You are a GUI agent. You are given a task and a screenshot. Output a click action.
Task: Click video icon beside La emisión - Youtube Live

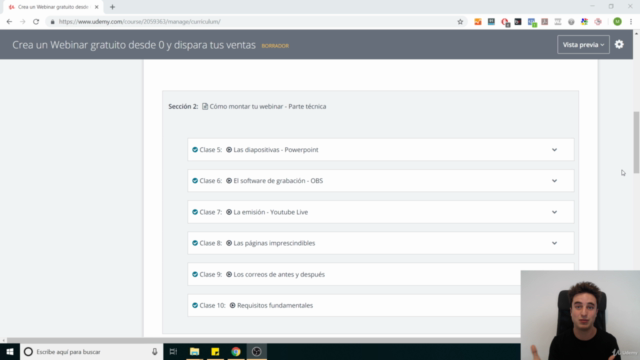[x=229, y=212]
